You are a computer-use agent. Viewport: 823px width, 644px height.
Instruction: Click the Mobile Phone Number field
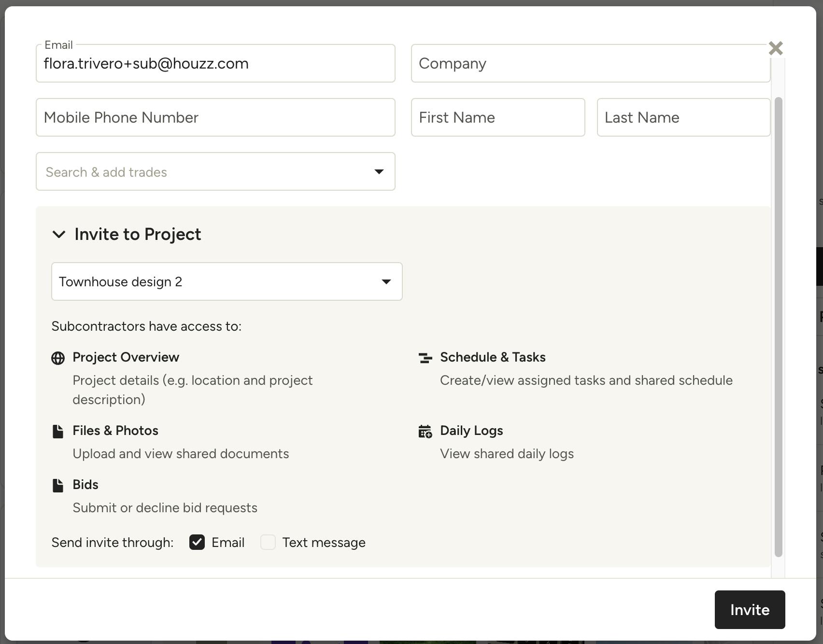click(x=215, y=118)
